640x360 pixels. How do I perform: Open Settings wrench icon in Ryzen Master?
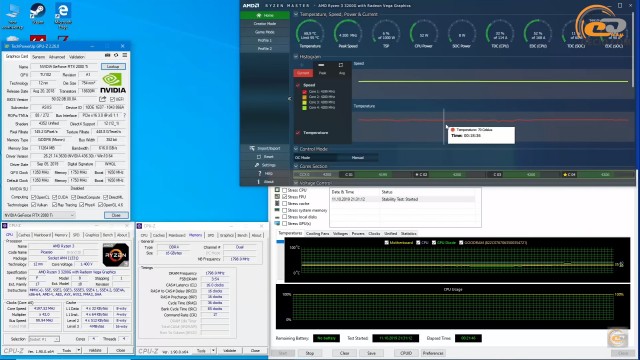coord(257,165)
